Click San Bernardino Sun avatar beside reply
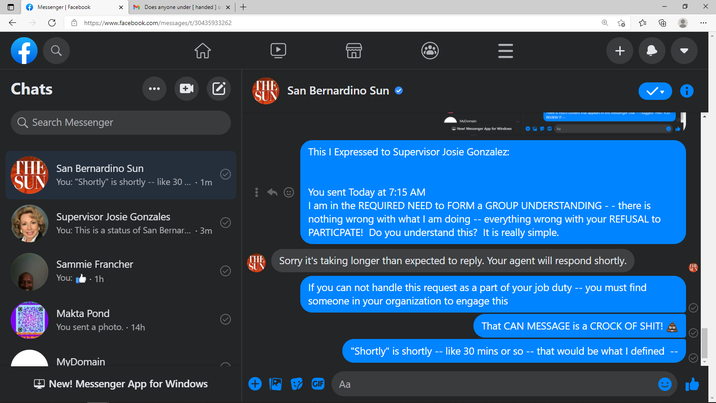The height and width of the screenshot is (403, 716). 256,263
